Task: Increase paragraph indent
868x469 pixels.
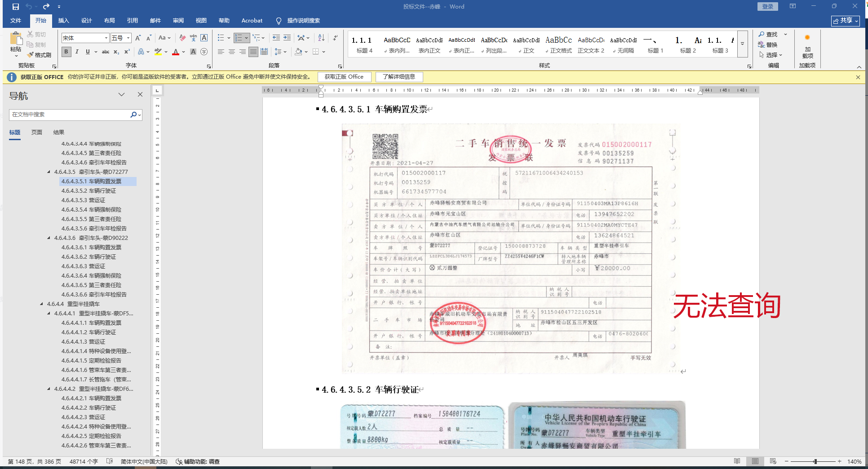Action: (x=287, y=38)
